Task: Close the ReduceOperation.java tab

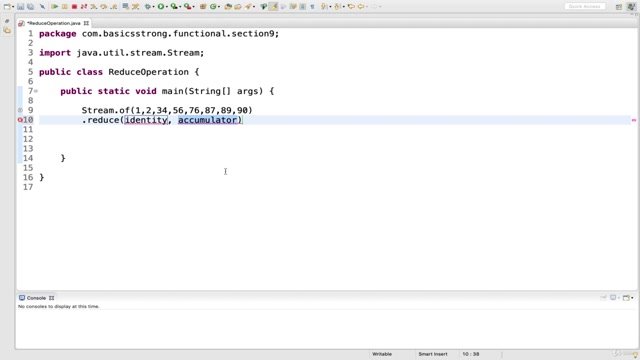Action: (x=86, y=23)
